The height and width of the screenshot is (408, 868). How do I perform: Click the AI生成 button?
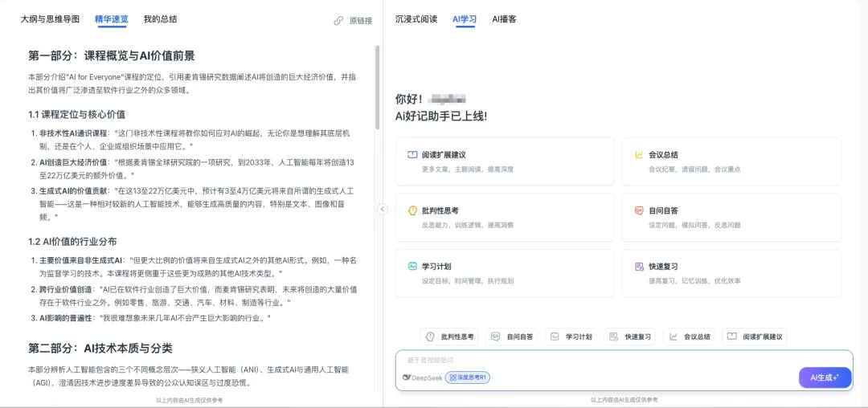point(825,377)
